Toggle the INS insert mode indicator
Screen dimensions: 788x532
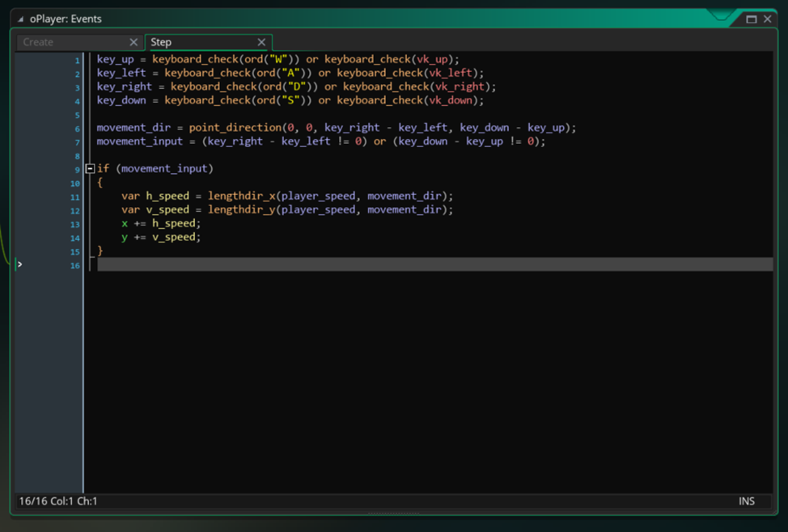point(746,501)
